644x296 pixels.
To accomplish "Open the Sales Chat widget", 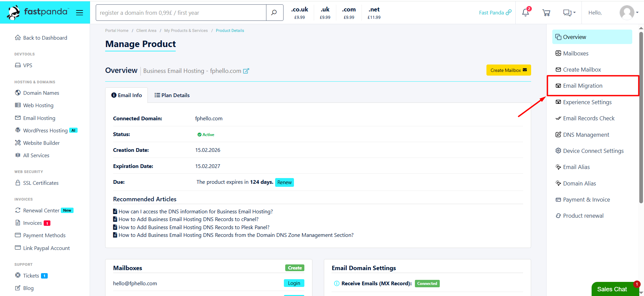I will (x=612, y=289).
